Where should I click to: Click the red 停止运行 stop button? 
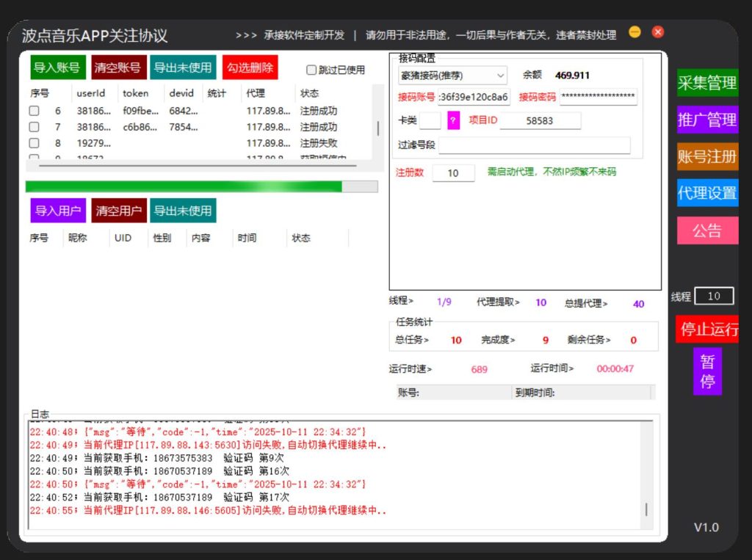(707, 330)
